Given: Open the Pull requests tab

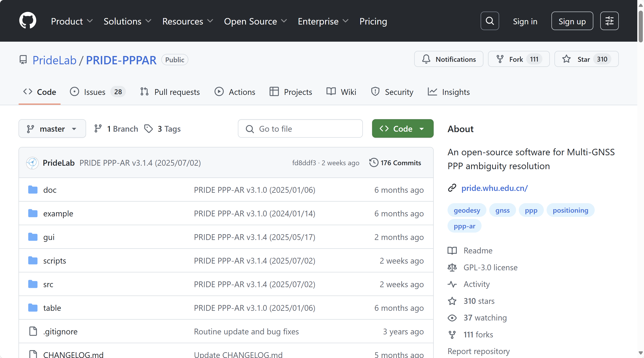Looking at the screenshot, I should pyautogui.click(x=170, y=92).
